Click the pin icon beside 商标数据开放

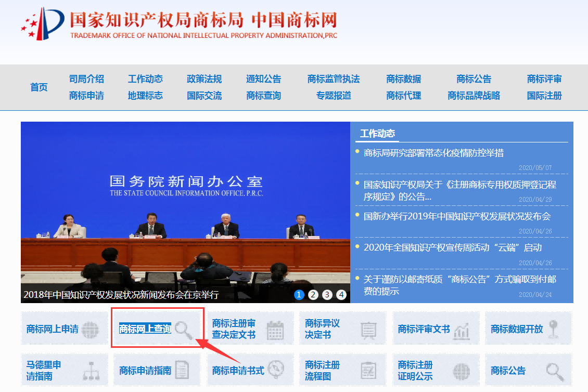click(x=554, y=330)
